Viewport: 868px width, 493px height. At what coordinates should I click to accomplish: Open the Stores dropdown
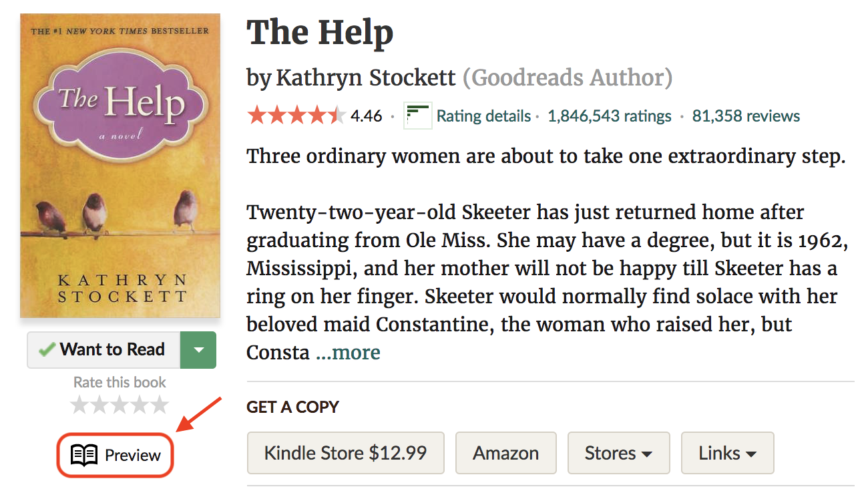point(618,453)
